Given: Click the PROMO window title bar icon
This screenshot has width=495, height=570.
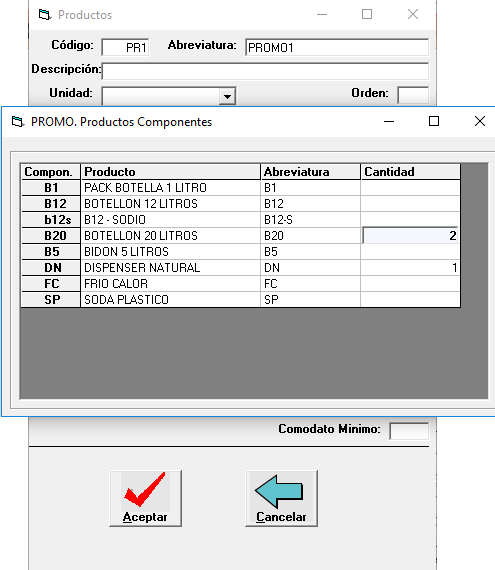Looking at the screenshot, I should coord(17,121).
